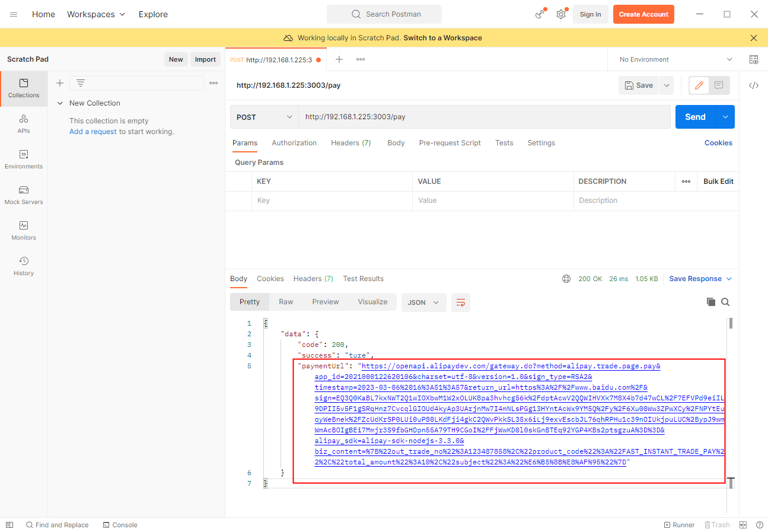
Task: Search within the response body
Action: click(725, 302)
